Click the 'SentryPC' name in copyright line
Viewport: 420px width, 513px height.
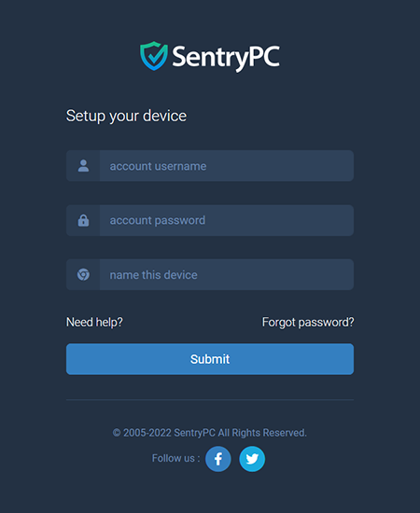194,433
